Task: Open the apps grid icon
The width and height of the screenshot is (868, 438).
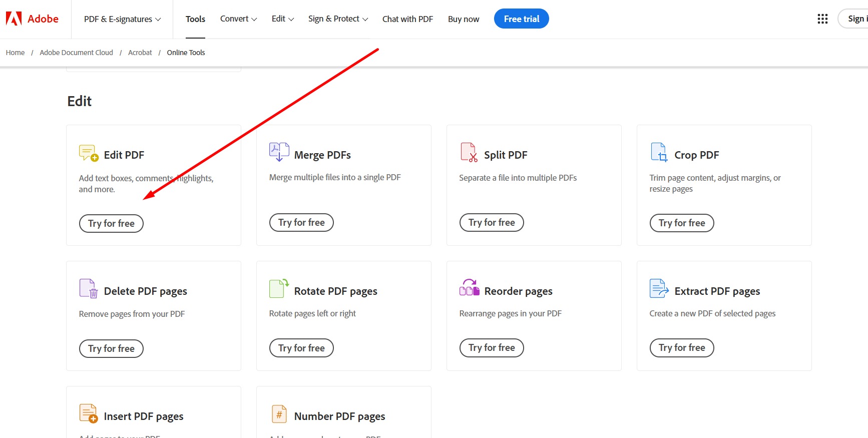Action: click(822, 19)
